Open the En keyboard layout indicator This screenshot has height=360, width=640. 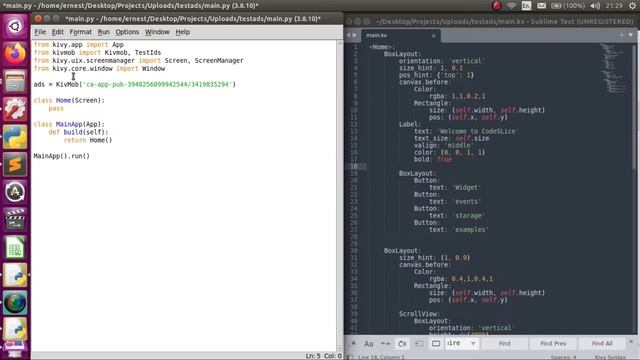(x=527, y=6)
